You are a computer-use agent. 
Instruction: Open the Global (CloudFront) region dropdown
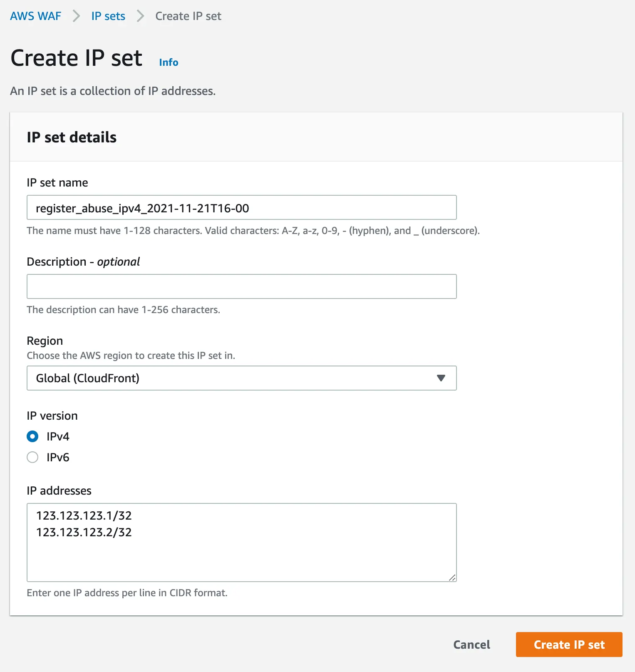click(233, 378)
